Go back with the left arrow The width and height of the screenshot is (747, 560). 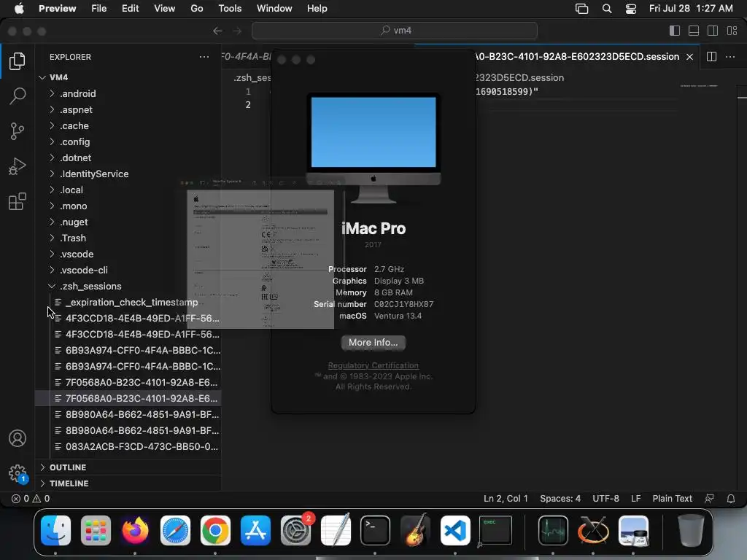point(217,31)
